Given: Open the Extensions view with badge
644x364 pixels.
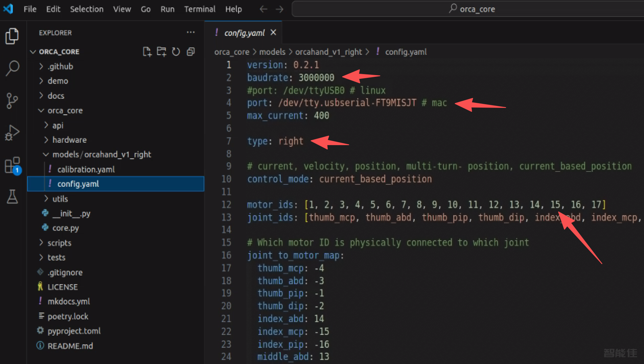Looking at the screenshot, I should pos(12,165).
